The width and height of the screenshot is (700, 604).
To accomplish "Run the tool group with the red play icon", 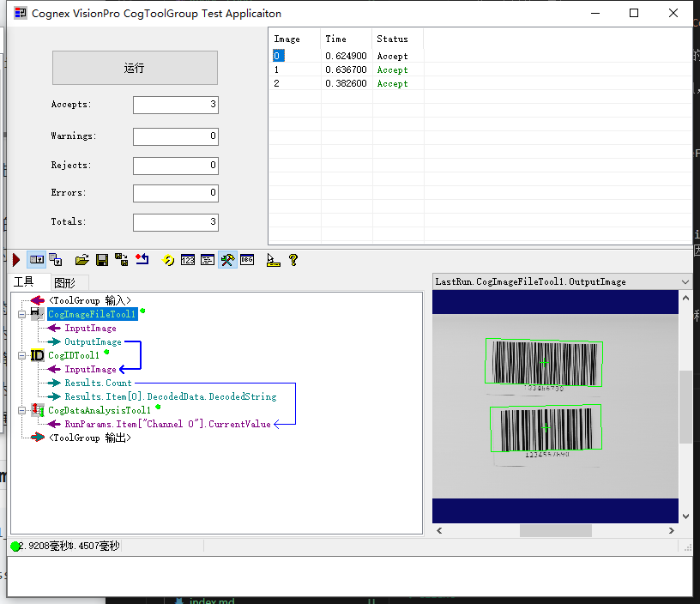I will 16,260.
